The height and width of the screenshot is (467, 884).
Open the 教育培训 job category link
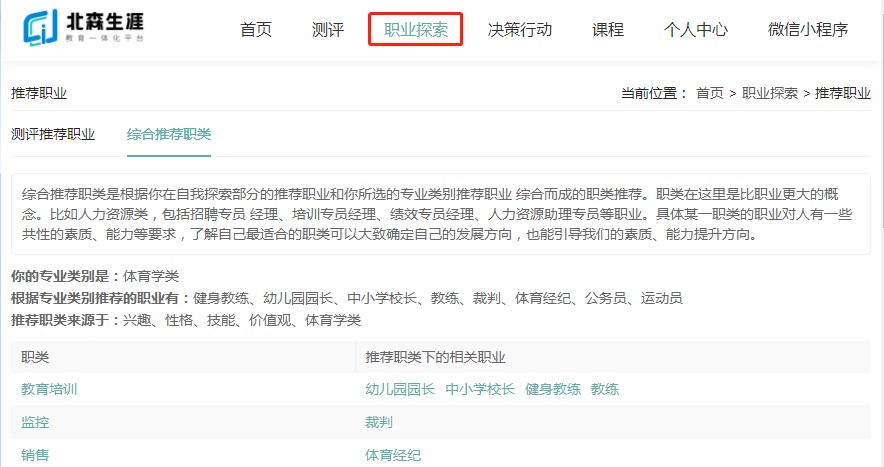point(49,389)
